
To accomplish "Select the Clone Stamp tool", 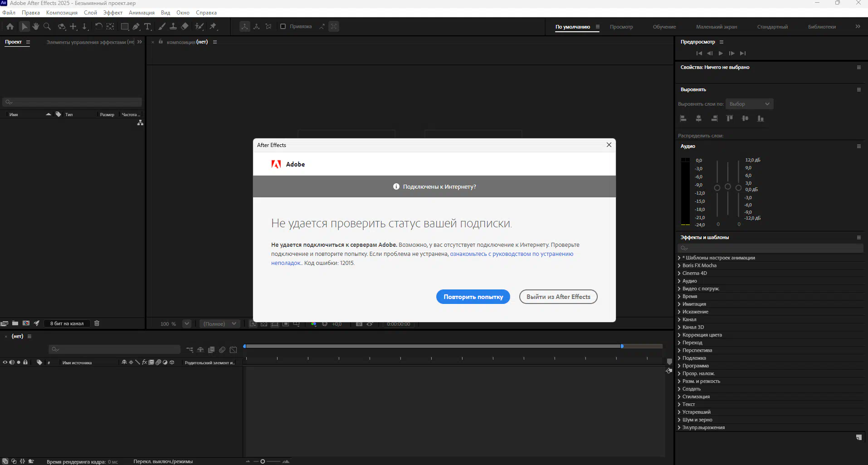I will pyautogui.click(x=173, y=27).
